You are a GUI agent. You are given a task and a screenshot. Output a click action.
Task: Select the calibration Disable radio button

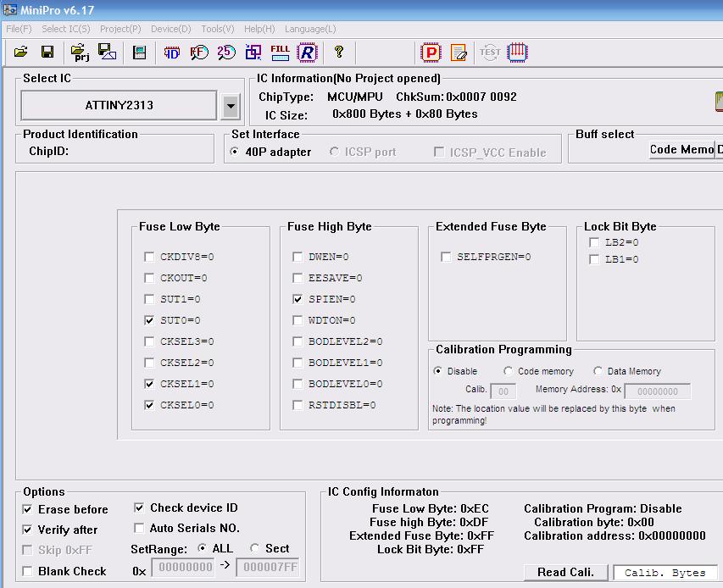pyautogui.click(x=437, y=371)
